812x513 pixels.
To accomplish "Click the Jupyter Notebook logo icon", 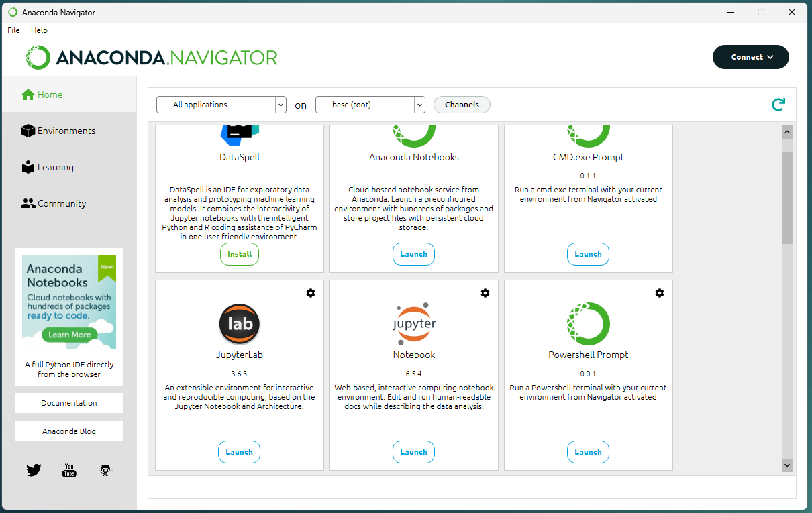I will (414, 324).
